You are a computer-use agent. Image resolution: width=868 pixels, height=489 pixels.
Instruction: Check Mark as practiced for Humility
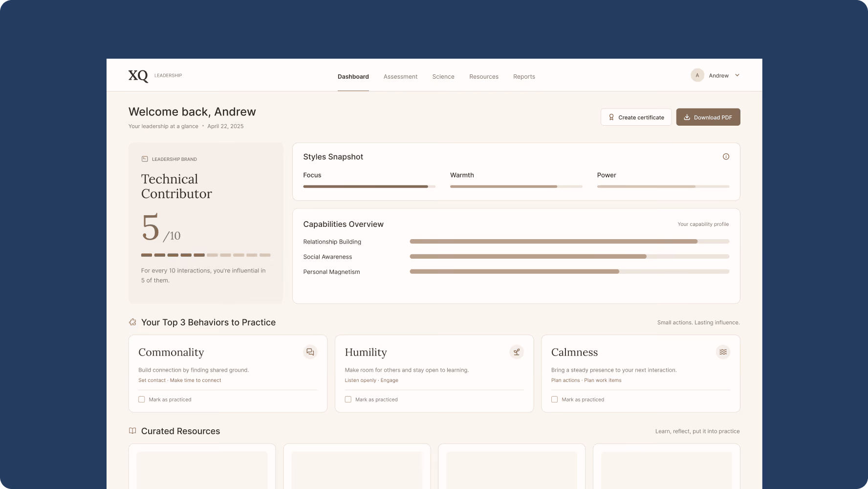point(348,400)
